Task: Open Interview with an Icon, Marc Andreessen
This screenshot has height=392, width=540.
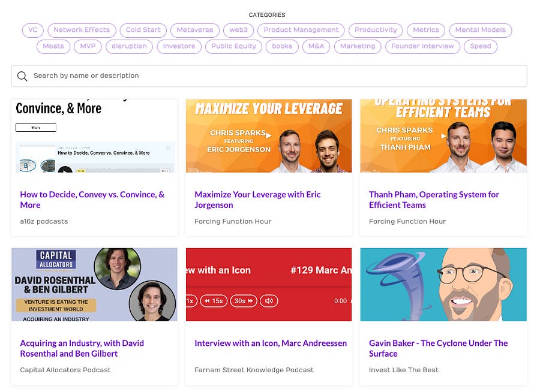Action: pyautogui.click(x=271, y=343)
